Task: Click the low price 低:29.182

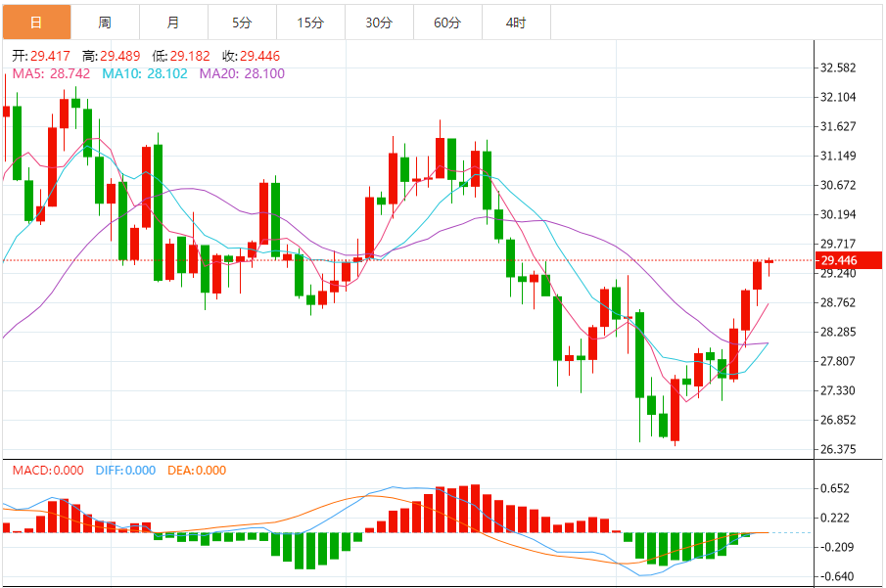Action: pyautogui.click(x=181, y=56)
